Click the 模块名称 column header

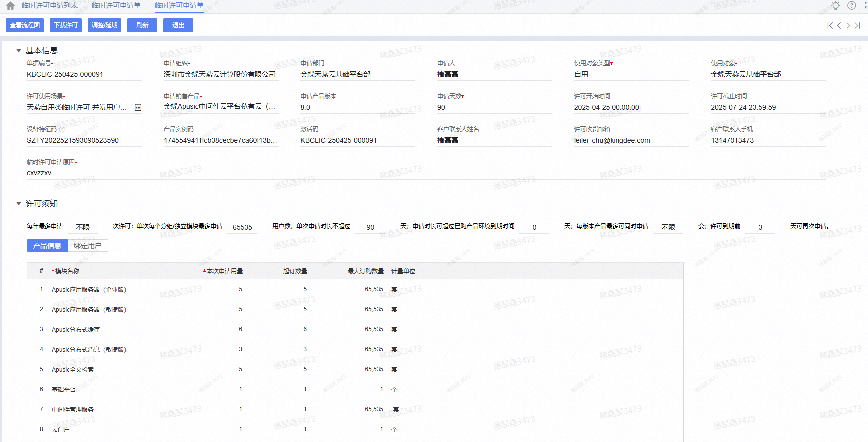click(67, 271)
